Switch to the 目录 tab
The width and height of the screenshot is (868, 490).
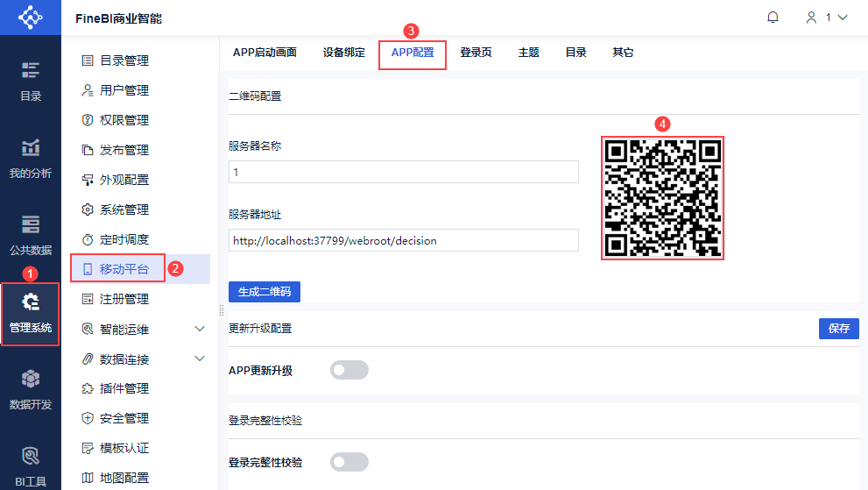coord(575,53)
